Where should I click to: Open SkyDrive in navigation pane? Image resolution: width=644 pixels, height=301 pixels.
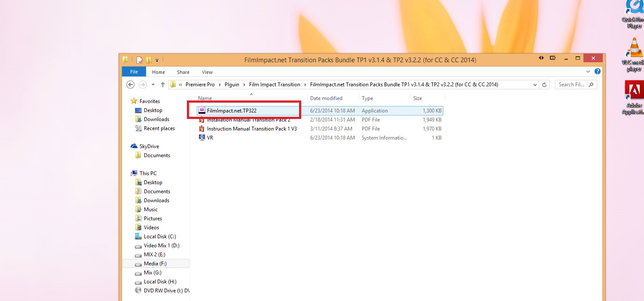click(x=149, y=146)
